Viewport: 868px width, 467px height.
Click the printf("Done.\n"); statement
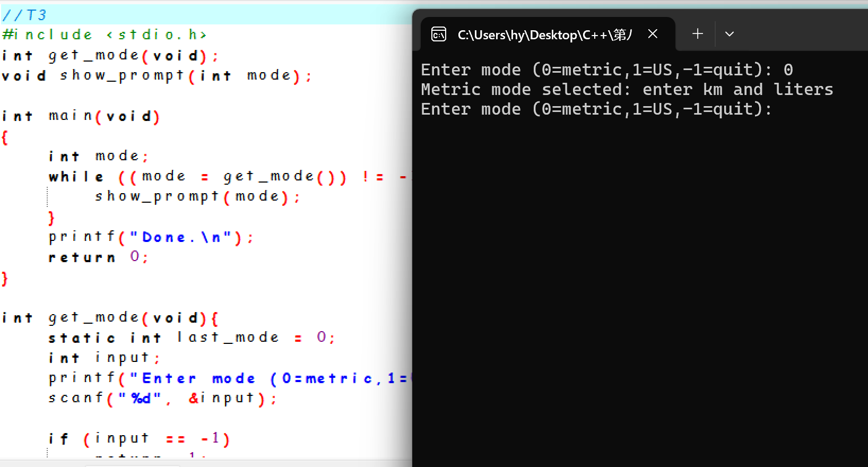(x=151, y=237)
